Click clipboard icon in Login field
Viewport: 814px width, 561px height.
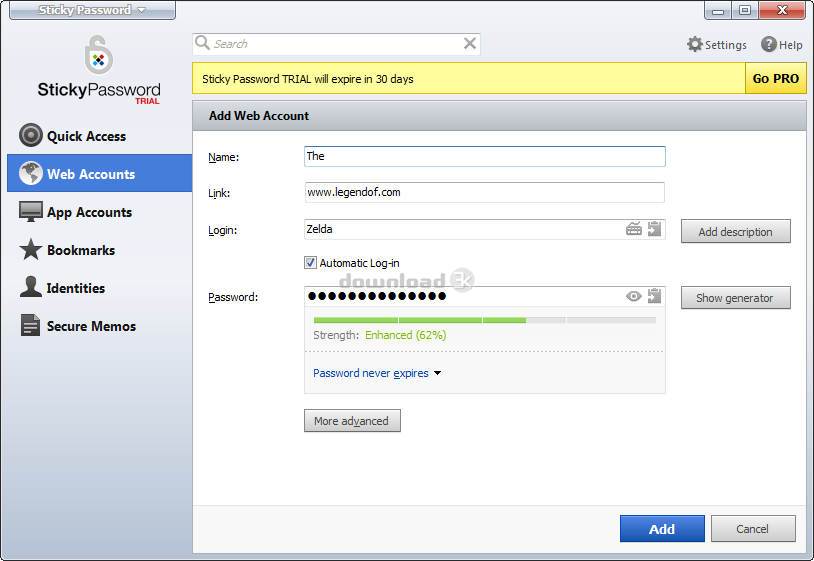point(655,229)
